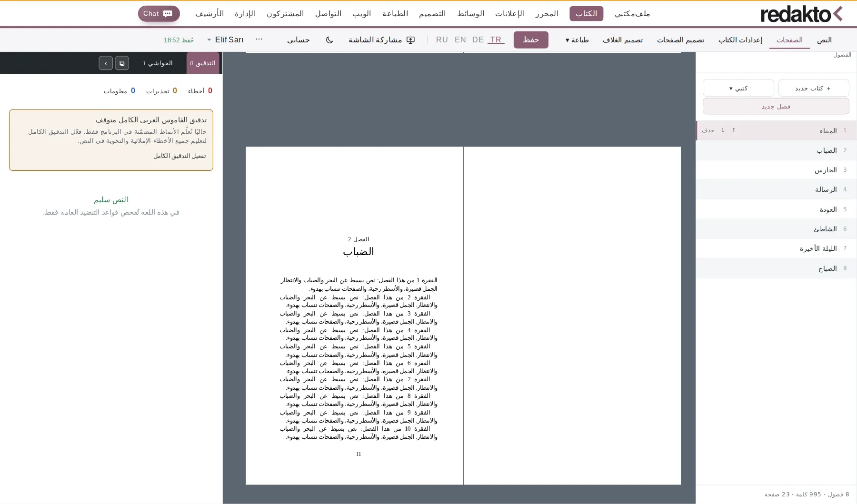Open the three-dots more menu
Screen dimensions: 857x504
tap(259, 40)
